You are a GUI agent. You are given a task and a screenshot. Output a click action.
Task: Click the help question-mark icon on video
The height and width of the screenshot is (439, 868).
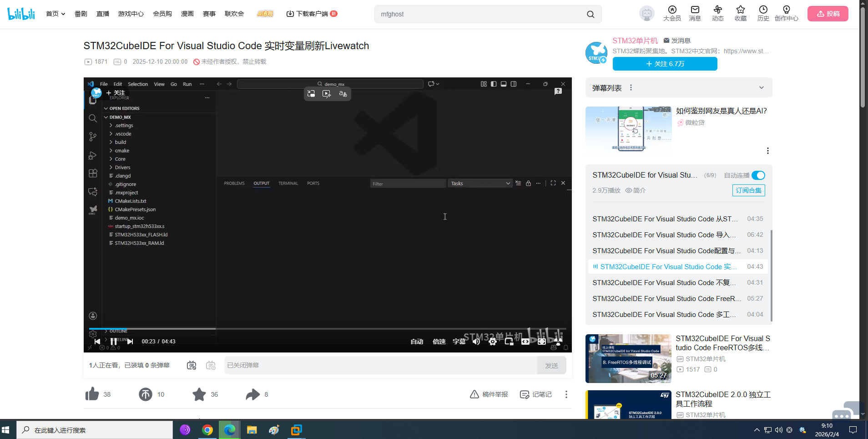point(558,92)
